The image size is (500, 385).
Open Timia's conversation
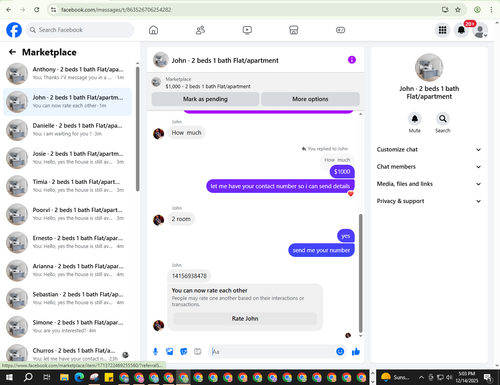pos(68,186)
